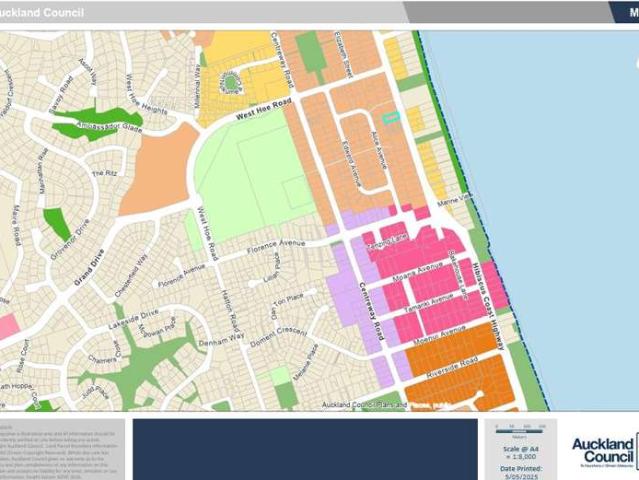Click the 'Lilian Place' label
This screenshot has height=480, width=639.
tap(271, 268)
